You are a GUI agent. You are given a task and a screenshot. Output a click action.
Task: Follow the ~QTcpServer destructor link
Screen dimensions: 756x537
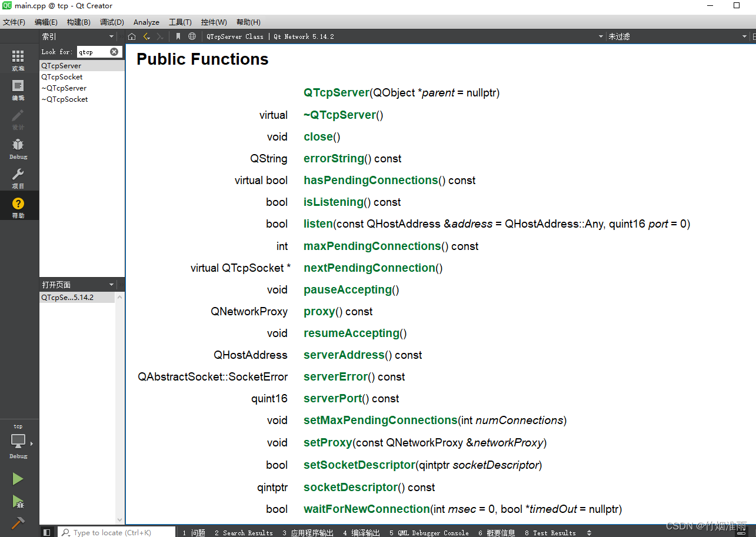pos(339,115)
